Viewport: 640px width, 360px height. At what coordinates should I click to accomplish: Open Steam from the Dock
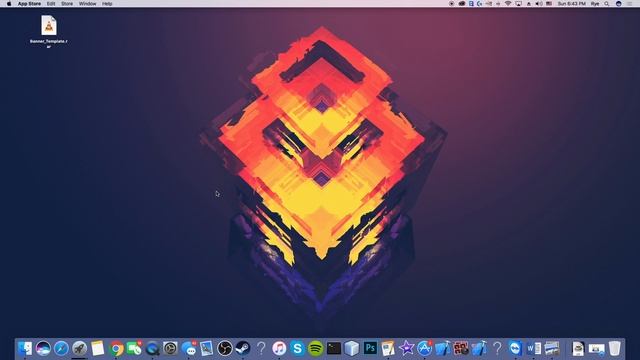pyautogui.click(x=243, y=348)
